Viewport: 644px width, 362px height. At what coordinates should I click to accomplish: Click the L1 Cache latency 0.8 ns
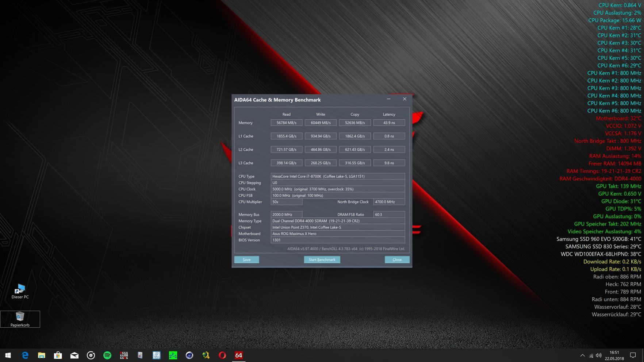coord(389,136)
